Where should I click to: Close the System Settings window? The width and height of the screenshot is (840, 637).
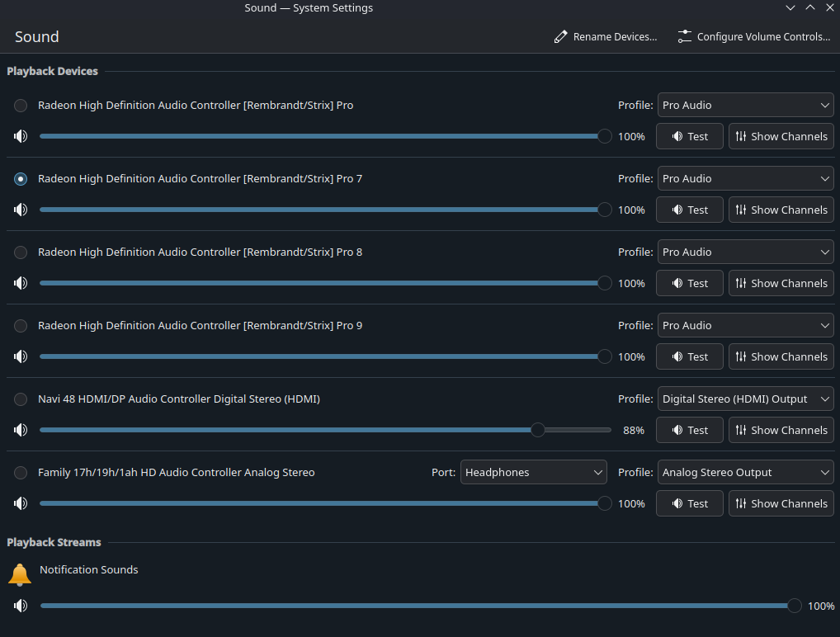tap(830, 7)
